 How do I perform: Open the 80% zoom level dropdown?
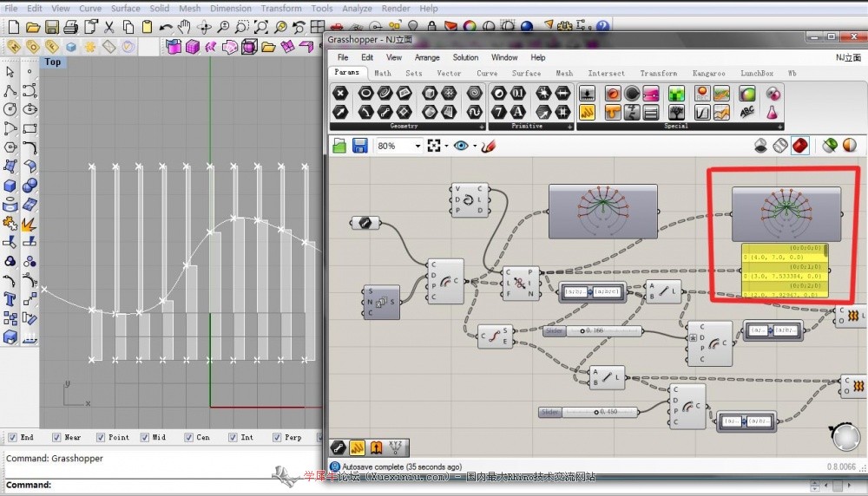[x=418, y=146]
